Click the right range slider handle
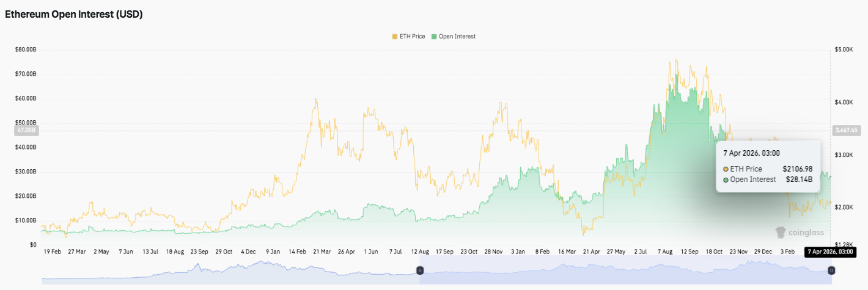868x290 pixels. [831, 270]
